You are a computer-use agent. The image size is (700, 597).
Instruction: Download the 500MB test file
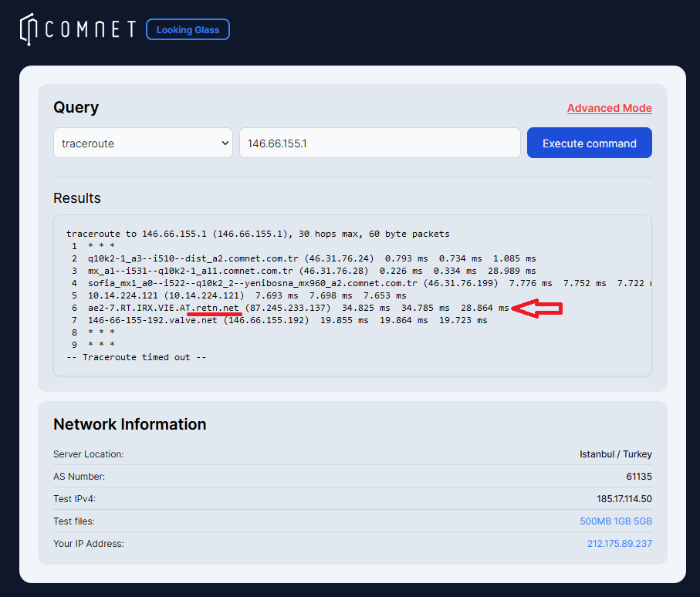click(594, 521)
